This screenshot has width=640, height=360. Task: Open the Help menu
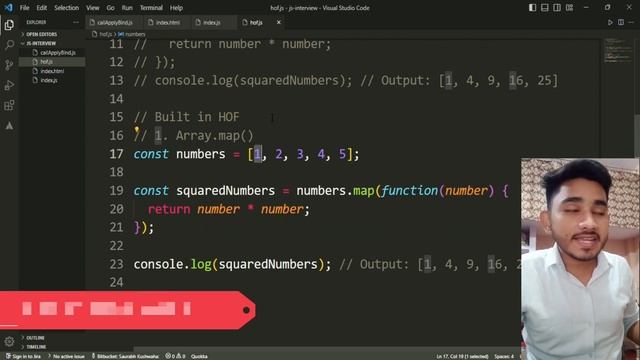tap(176, 8)
